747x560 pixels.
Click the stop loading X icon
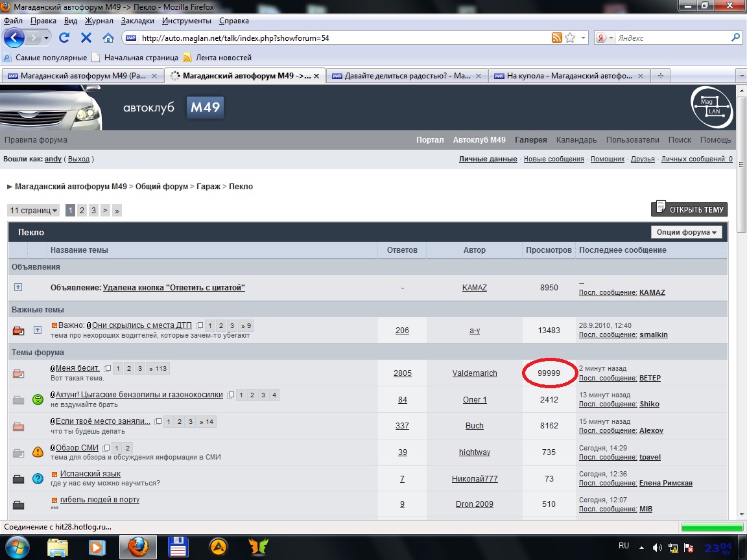(86, 38)
